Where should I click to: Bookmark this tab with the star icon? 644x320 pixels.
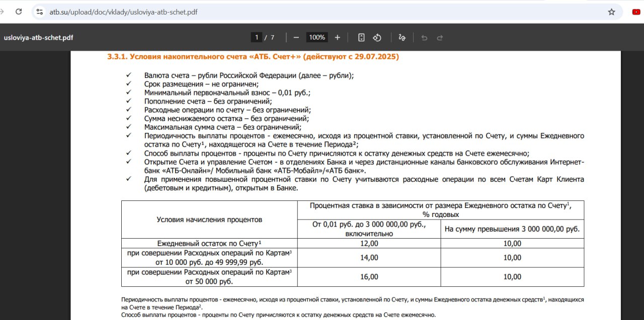611,12
